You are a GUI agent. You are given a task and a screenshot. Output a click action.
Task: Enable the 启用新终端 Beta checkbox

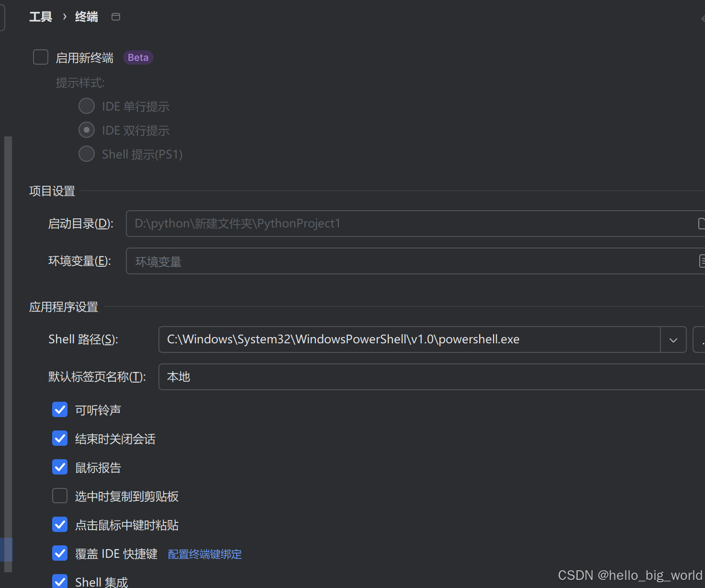pos(40,57)
